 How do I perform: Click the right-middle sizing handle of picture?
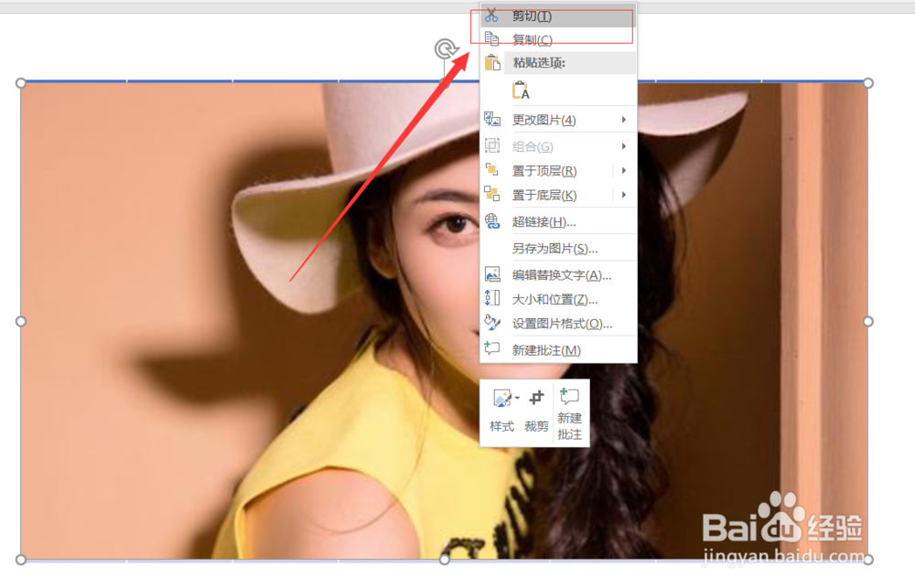pyautogui.click(x=868, y=321)
